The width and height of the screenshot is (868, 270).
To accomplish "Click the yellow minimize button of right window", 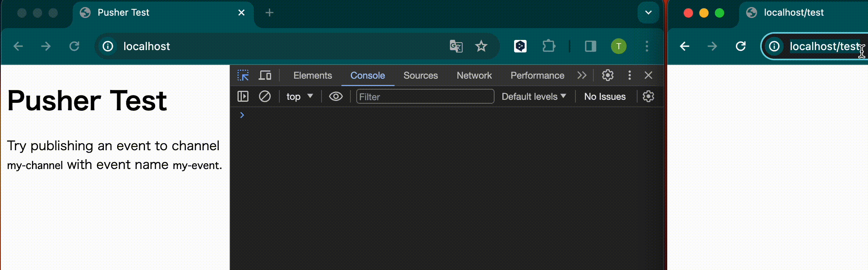I will [704, 13].
